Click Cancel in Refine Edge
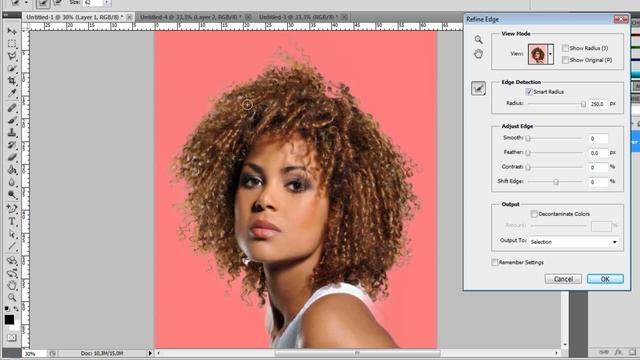This screenshot has width=640, height=360. point(563,279)
